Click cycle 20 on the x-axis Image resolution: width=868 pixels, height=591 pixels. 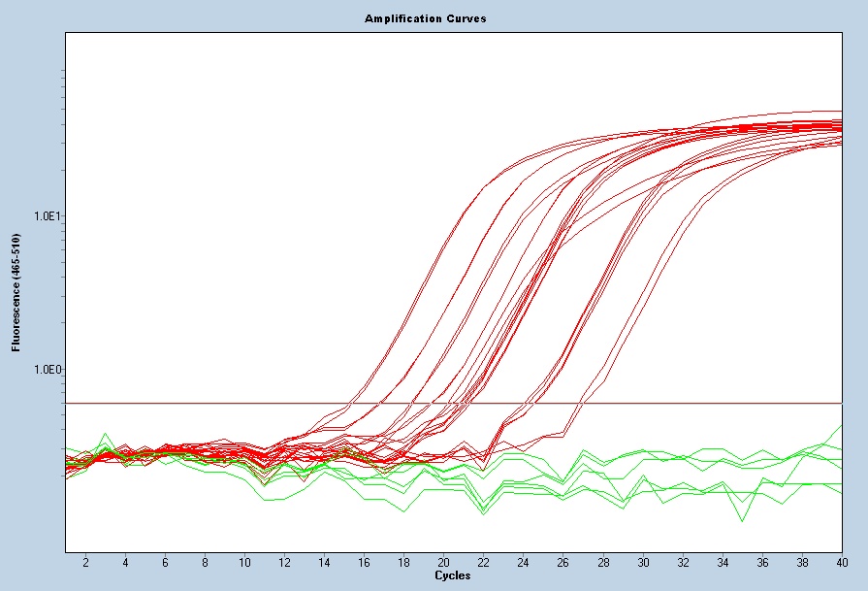tap(443, 563)
